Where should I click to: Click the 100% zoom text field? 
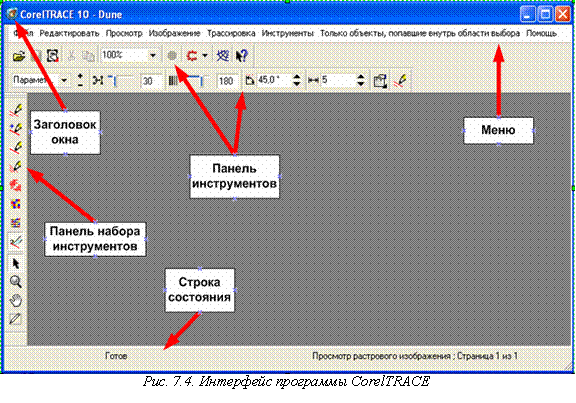tap(125, 55)
